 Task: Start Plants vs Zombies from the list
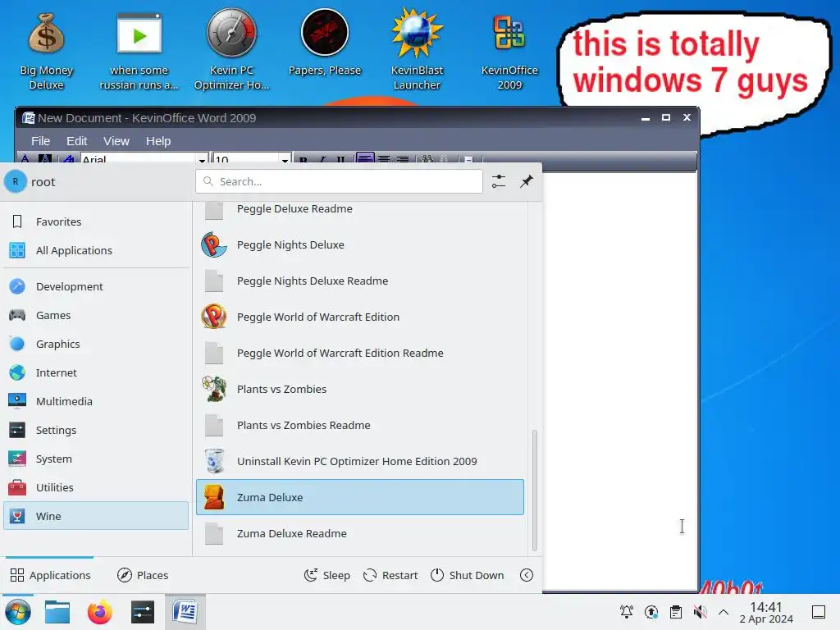360,389
